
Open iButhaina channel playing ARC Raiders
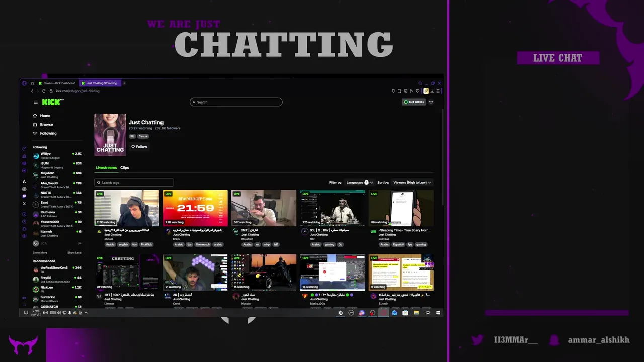click(x=57, y=214)
